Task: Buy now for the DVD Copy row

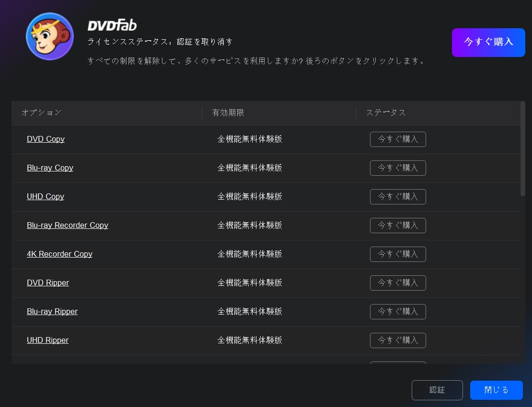Action: (398, 139)
